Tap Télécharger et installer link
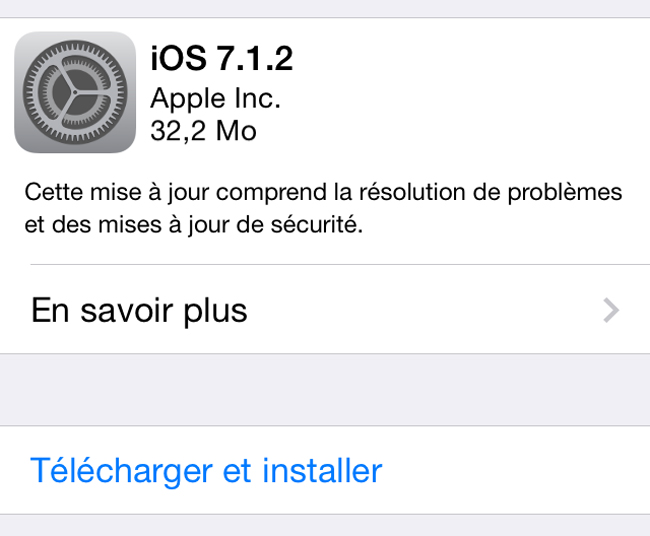The image size is (650, 536). (x=206, y=471)
